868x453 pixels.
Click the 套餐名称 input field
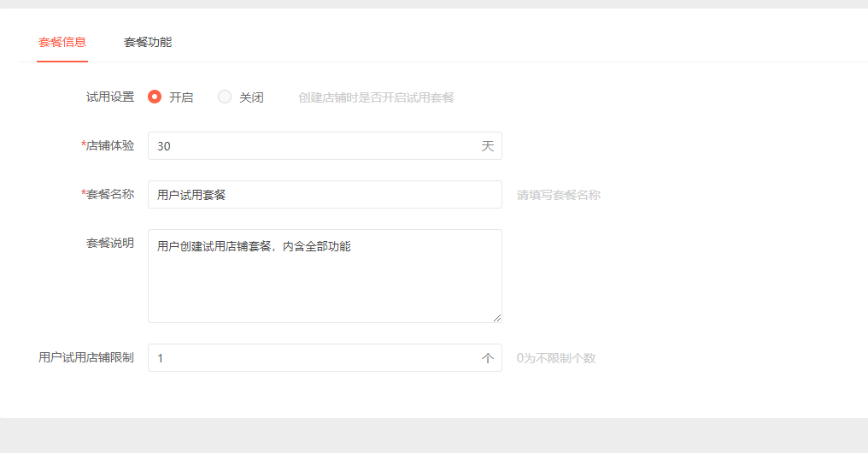tap(325, 194)
